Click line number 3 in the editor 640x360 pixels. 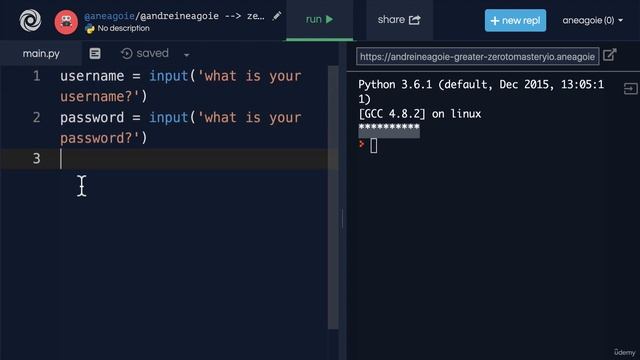click(37, 158)
